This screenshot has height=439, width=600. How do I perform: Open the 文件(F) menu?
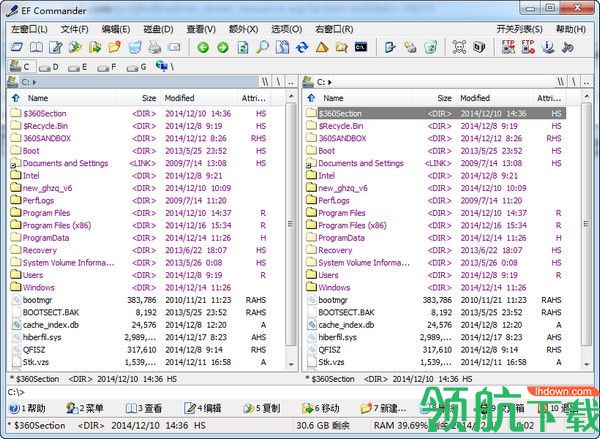pyautogui.click(x=74, y=29)
